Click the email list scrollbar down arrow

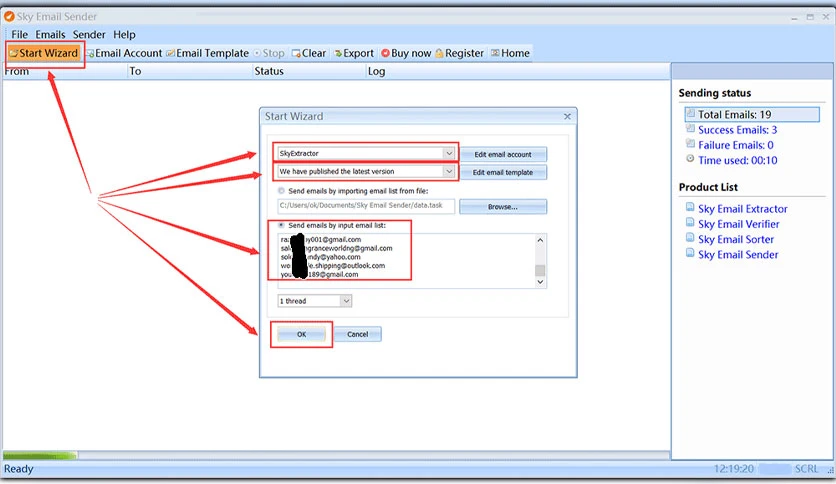(540, 282)
